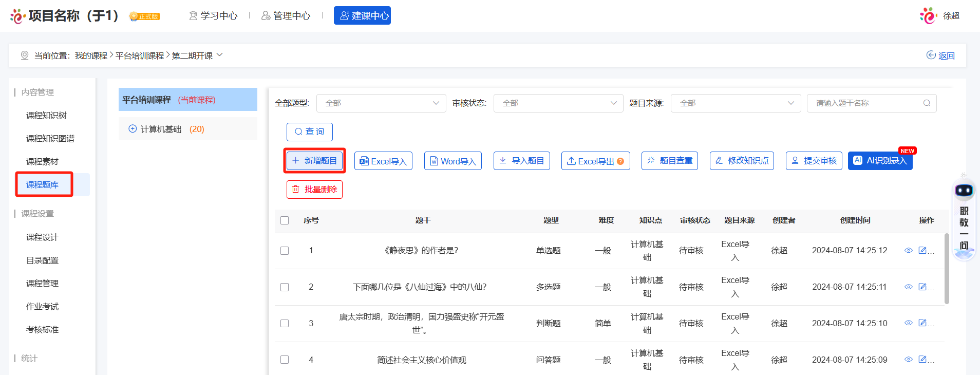Open 目录配置 in sidebar
The image size is (980, 375).
[x=43, y=260]
